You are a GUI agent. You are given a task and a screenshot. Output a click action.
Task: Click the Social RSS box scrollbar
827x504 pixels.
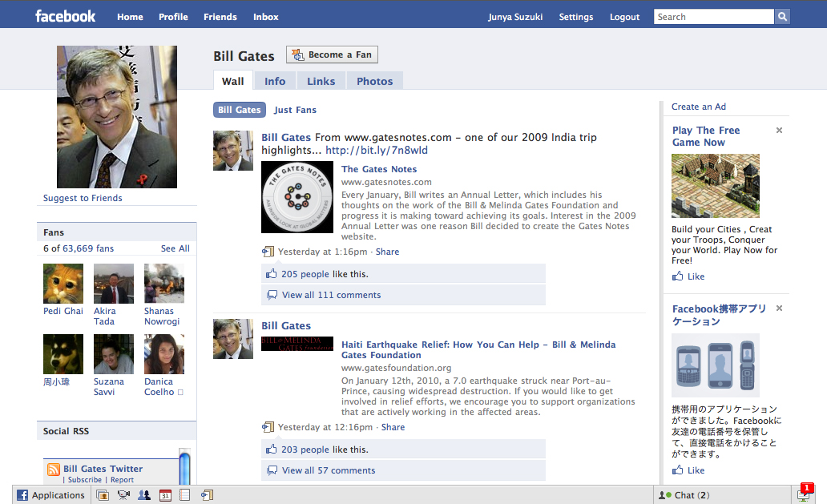(x=184, y=466)
